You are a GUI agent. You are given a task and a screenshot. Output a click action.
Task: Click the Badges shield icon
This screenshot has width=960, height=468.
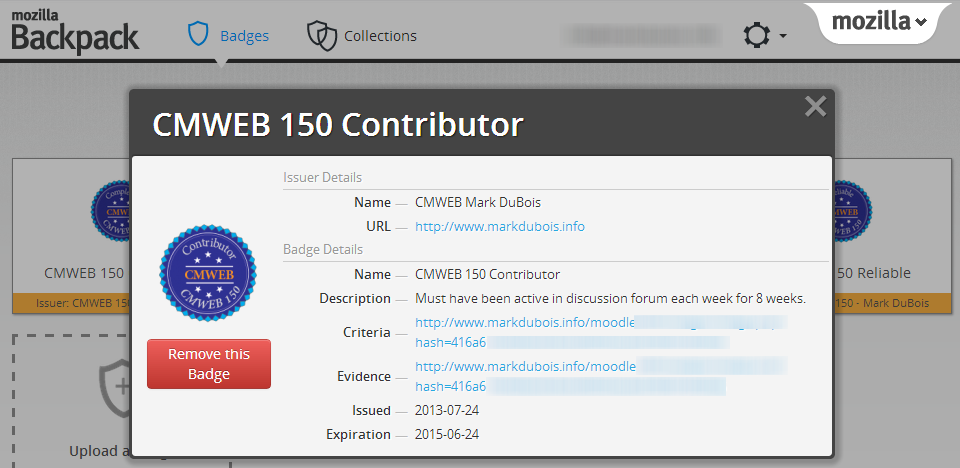(198, 35)
